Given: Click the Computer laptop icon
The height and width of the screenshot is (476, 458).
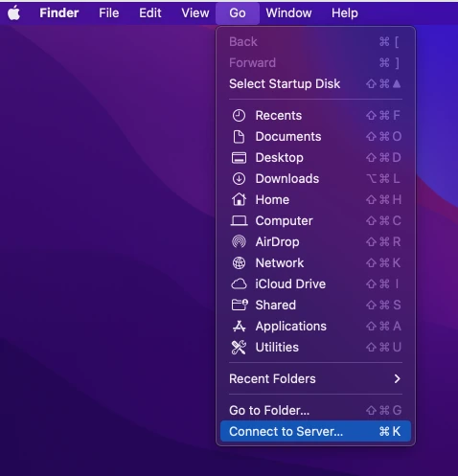Looking at the screenshot, I should [239, 221].
